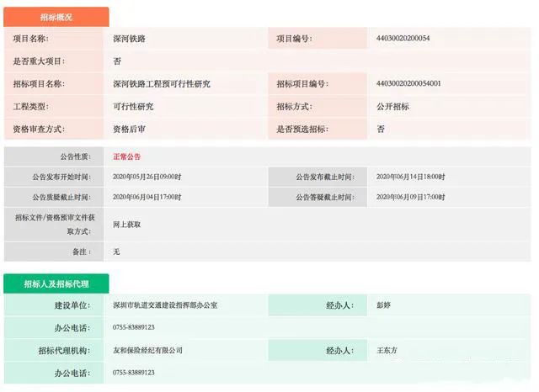This screenshot has width=539, height=392.
Task: Select the agency name 友和保险经纪有限公司
Action: pos(147,350)
